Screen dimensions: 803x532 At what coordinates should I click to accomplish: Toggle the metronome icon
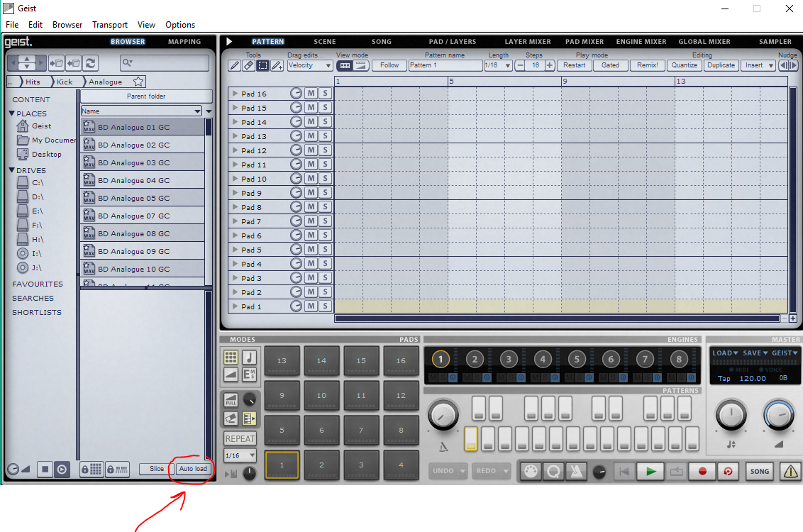pos(576,471)
